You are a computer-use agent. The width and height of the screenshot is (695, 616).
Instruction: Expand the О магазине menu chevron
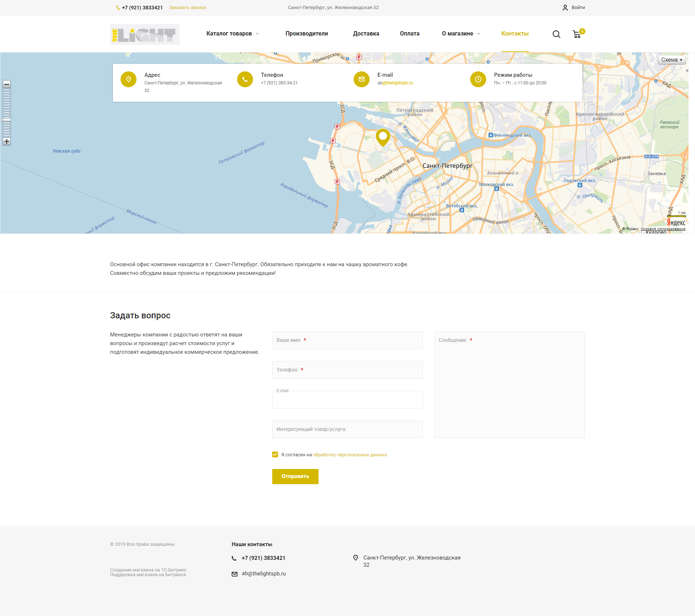coord(479,34)
